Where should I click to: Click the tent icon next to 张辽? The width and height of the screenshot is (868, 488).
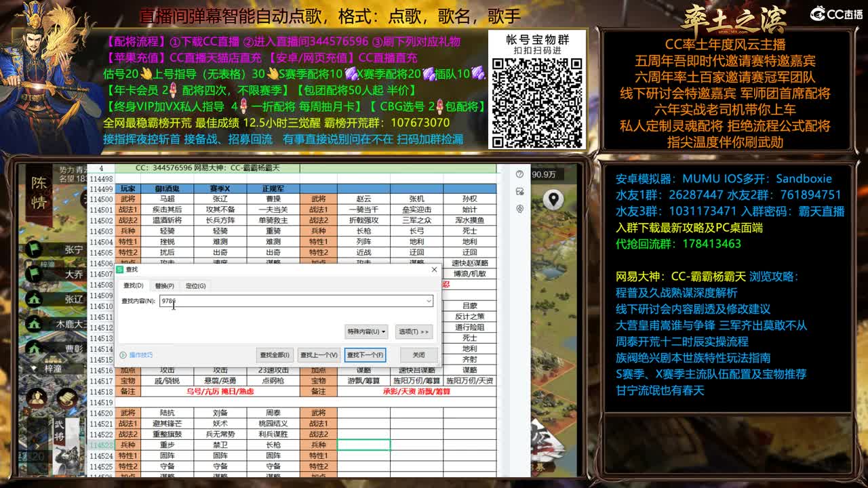(34, 299)
